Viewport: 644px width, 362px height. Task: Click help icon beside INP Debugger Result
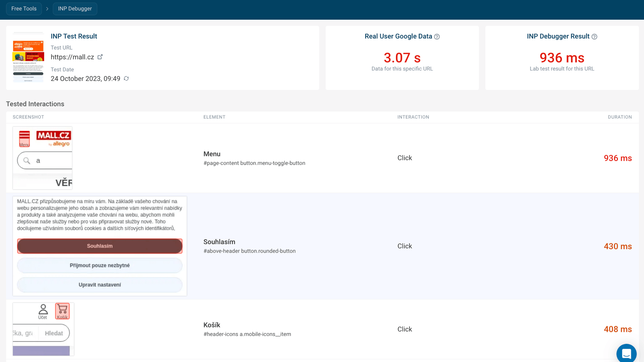[x=594, y=37]
